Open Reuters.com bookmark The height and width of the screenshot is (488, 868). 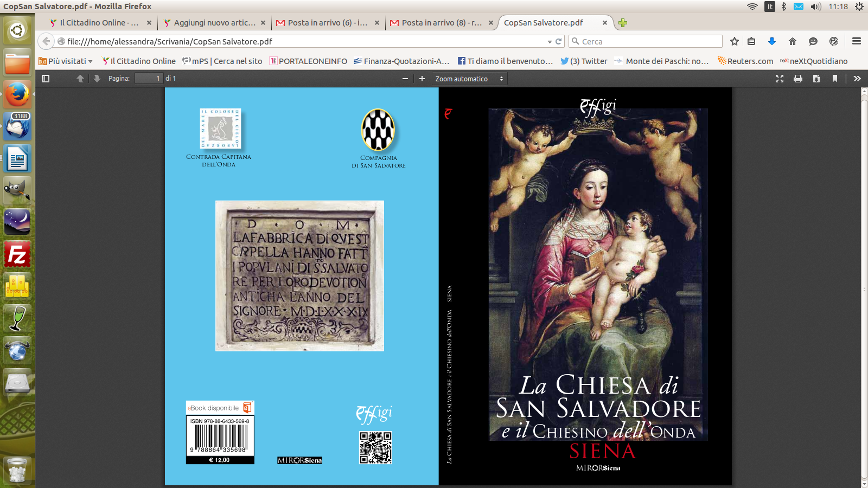click(x=745, y=61)
